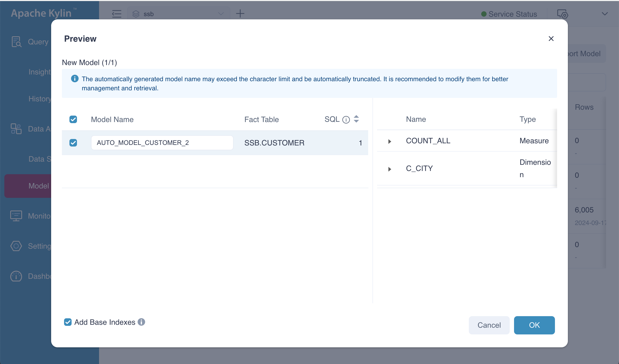Collapse sidebar with the menu toggle icon
Viewport: 619px width, 364px height.
pyautogui.click(x=117, y=14)
